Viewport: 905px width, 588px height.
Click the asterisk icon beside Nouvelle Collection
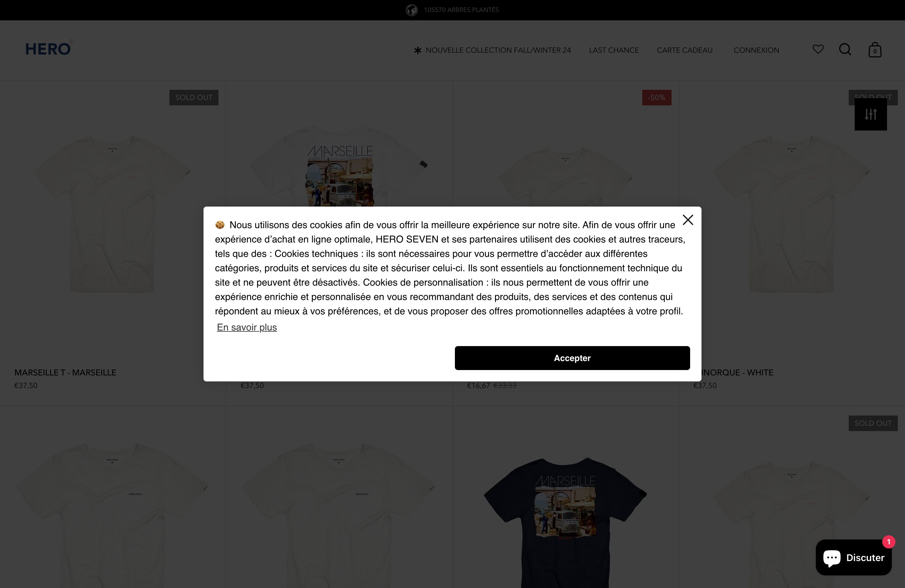tap(417, 50)
